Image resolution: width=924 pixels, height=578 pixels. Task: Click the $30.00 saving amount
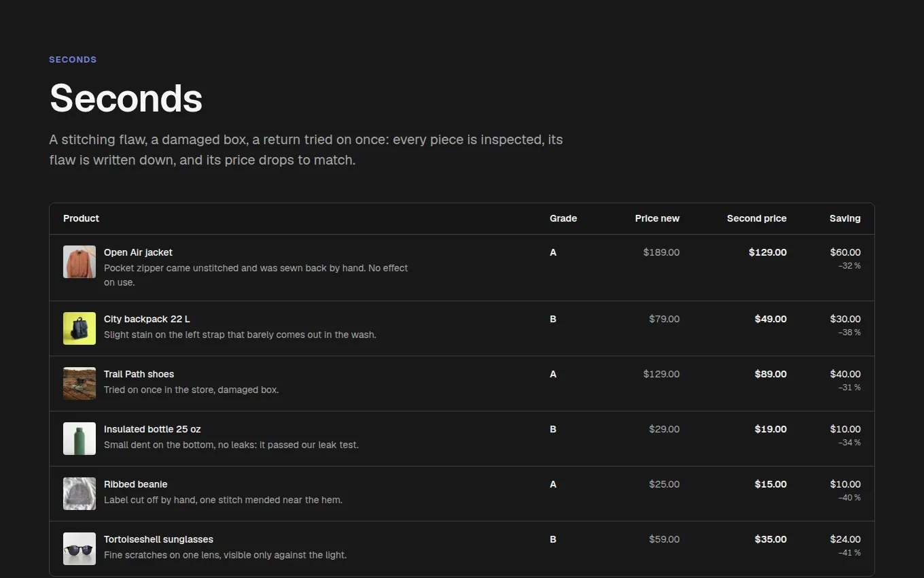point(845,319)
